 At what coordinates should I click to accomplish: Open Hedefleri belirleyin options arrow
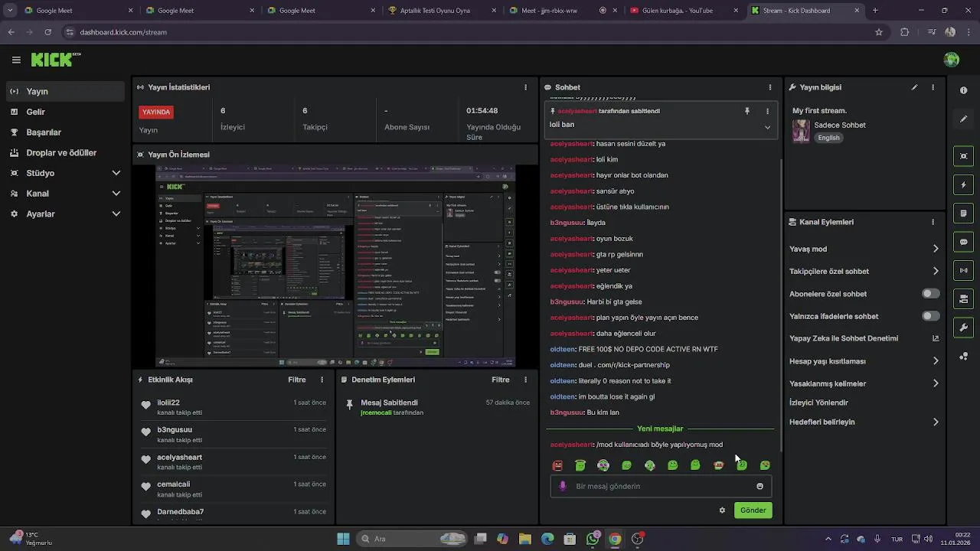(x=936, y=422)
